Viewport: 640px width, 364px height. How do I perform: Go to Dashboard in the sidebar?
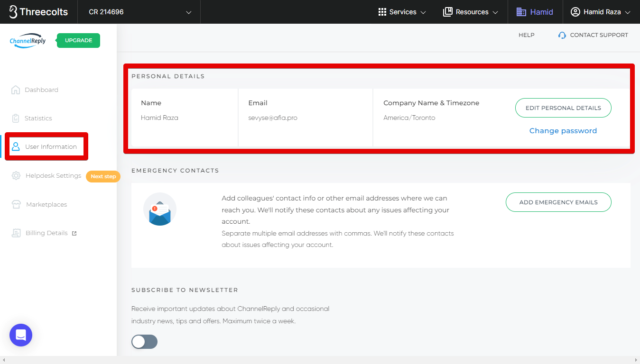click(41, 90)
